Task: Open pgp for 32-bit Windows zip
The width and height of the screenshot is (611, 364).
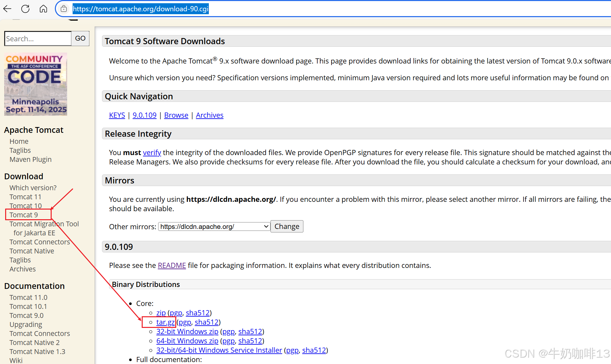Action: tap(229, 331)
